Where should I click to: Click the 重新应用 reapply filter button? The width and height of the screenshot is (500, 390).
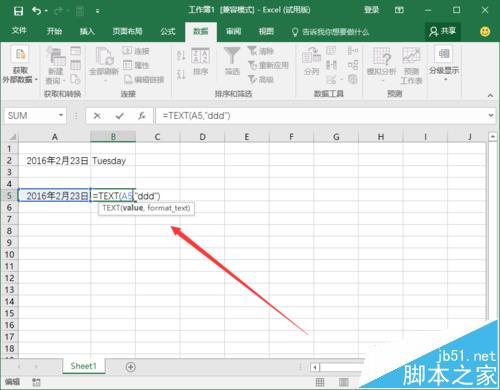click(268, 65)
